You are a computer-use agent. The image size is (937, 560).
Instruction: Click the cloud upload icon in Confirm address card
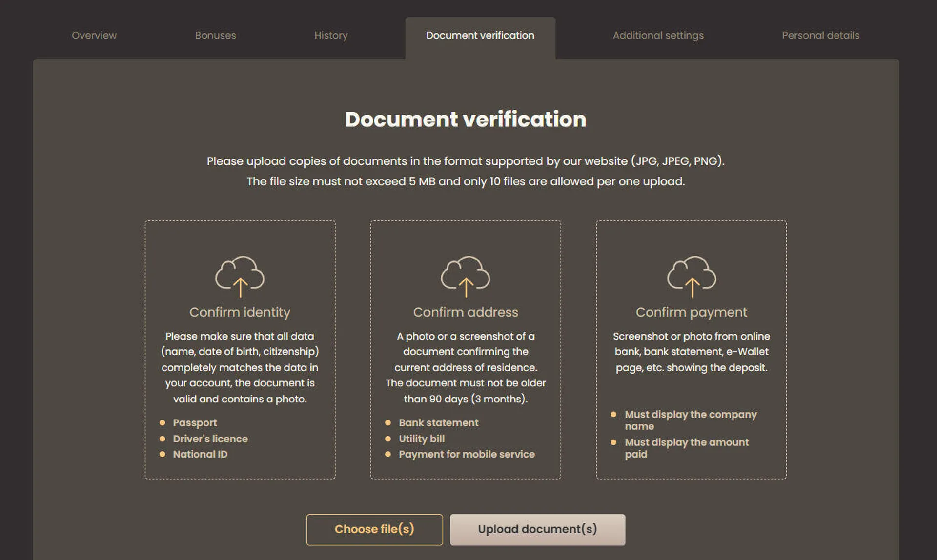466,277
